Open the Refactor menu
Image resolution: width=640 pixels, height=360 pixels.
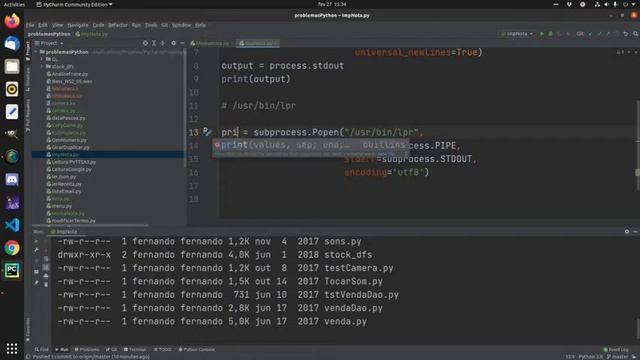click(118, 25)
